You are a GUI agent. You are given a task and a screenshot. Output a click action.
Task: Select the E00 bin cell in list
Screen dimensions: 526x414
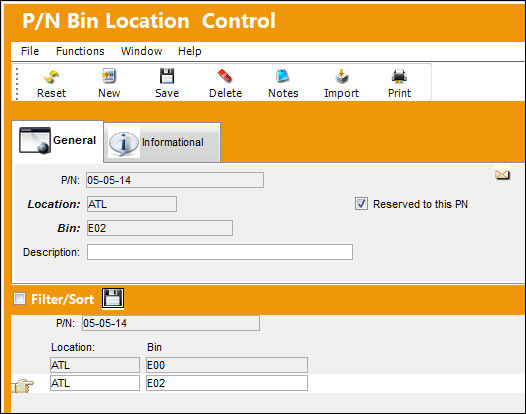coord(227,365)
